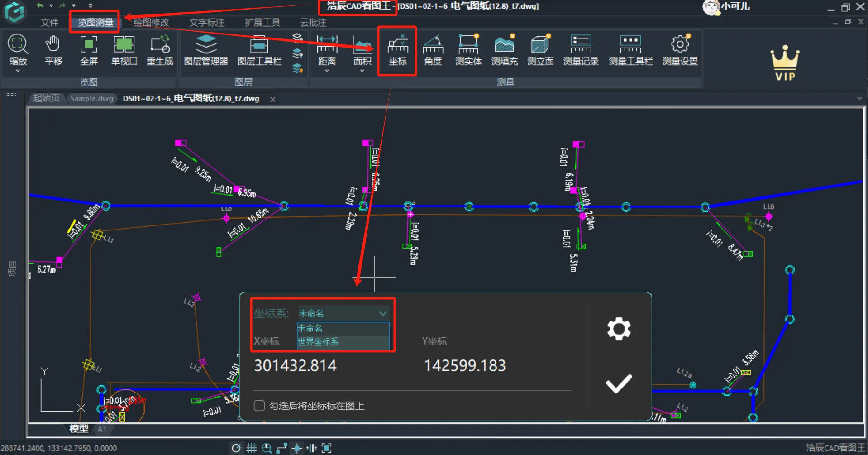The height and width of the screenshot is (455, 868).
Task: Open the 文件 menu
Action: coord(49,22)
